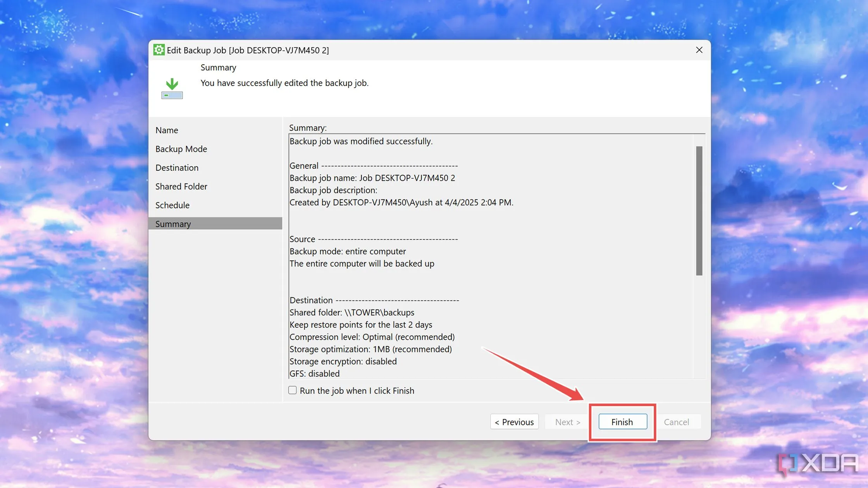Click the Backup job name line in summary

tap(372, 178)
